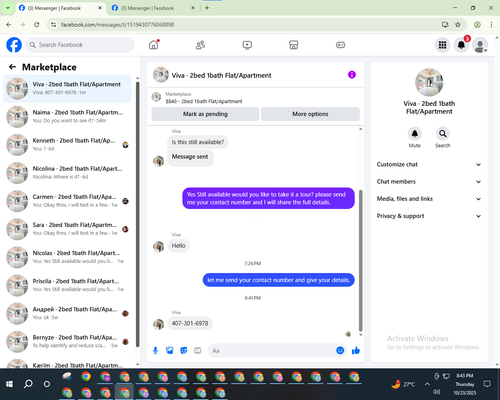Open the Marketplace storefront icon
Image resolution: width=500 pixels, height=400 pixels.
(294, 45)
